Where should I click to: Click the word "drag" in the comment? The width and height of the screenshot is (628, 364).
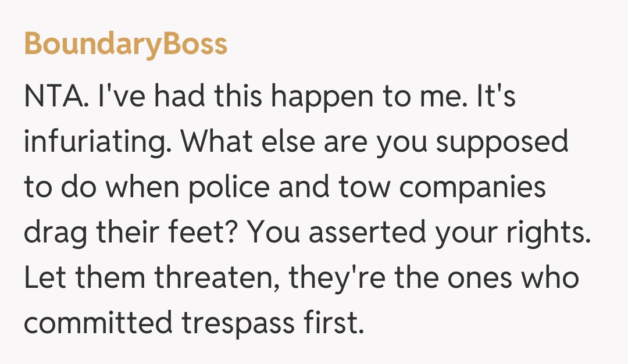point(55,233)
